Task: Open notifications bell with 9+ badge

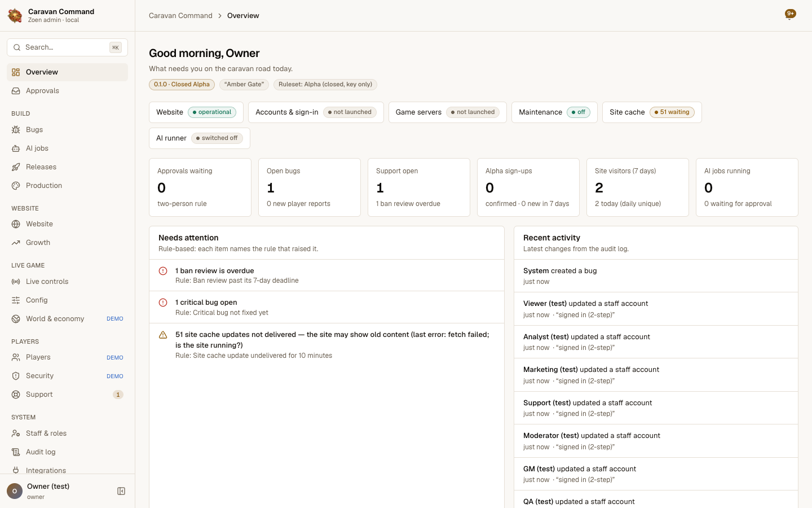Action: (x=790, y=15)
